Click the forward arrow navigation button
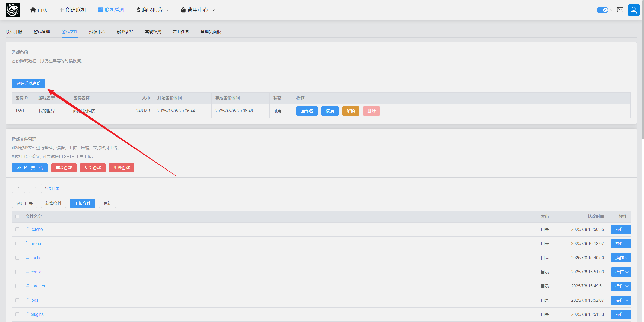The width and height of the screenshot is (644, 322). (x=35, y=188)
